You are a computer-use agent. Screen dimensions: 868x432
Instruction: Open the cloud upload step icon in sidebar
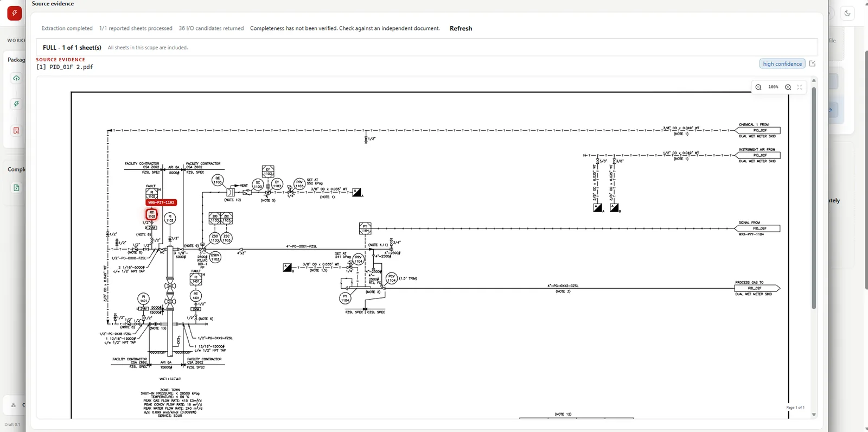[16, 79]
